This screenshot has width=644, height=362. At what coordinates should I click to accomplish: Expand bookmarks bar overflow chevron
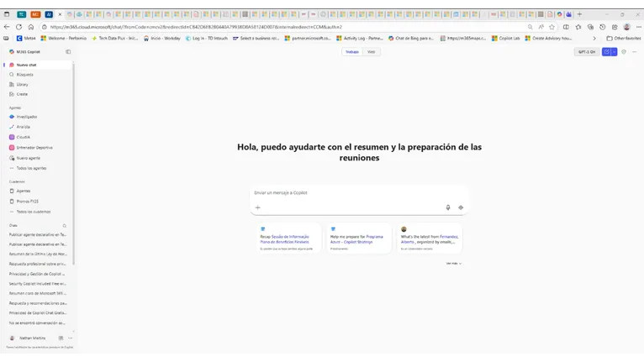coord(594,38)
